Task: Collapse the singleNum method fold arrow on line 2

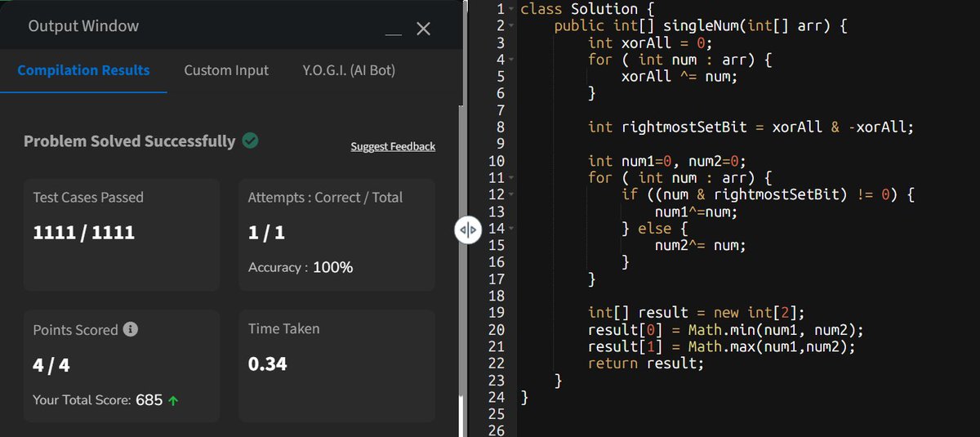Action: point(511,26)
